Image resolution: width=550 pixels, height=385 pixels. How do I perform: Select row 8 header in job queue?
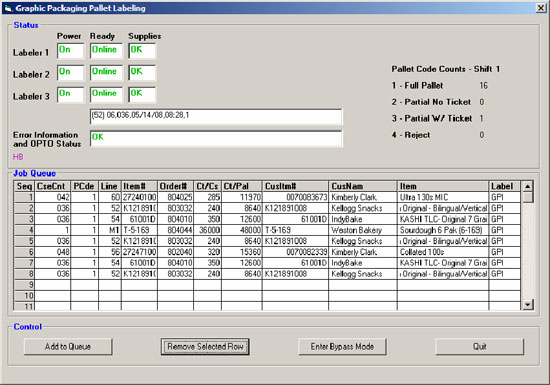(24, 273)
